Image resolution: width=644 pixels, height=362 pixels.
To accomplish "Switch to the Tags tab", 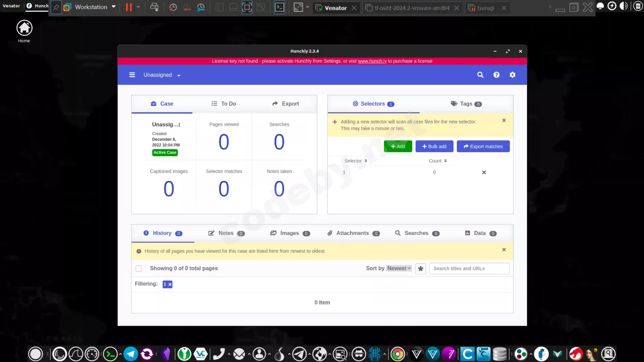I will [466, 103].
